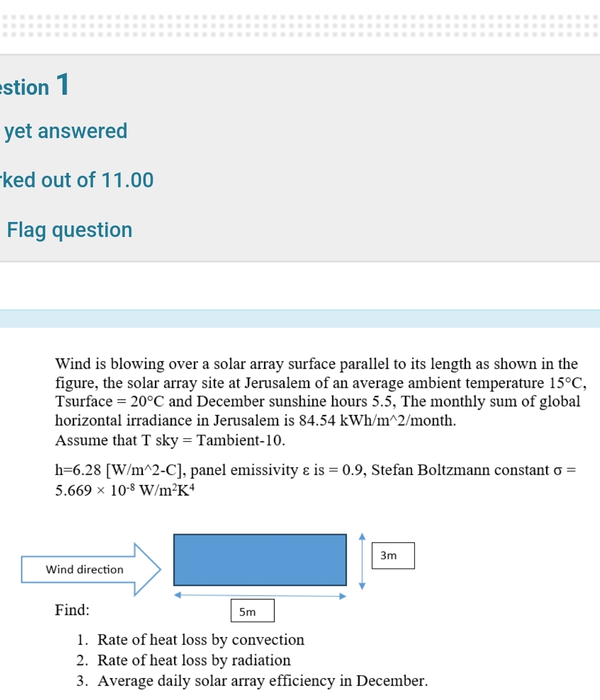
Task: Click item 1, Rate of heat loss by convection
Action: pos(201,640)
